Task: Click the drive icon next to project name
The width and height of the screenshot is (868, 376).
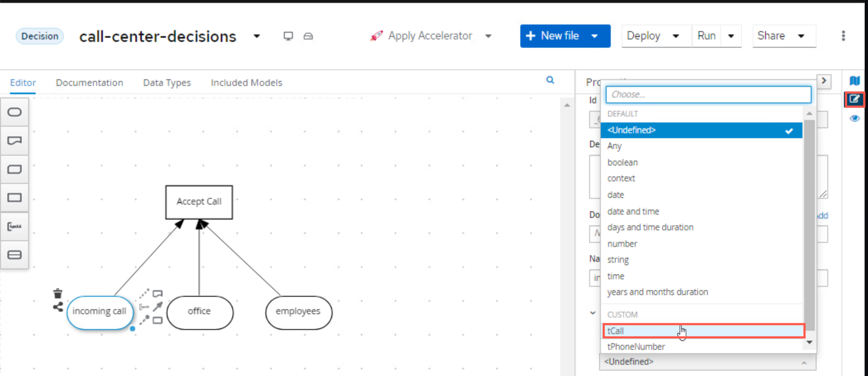Action: [x=308, y=36]
